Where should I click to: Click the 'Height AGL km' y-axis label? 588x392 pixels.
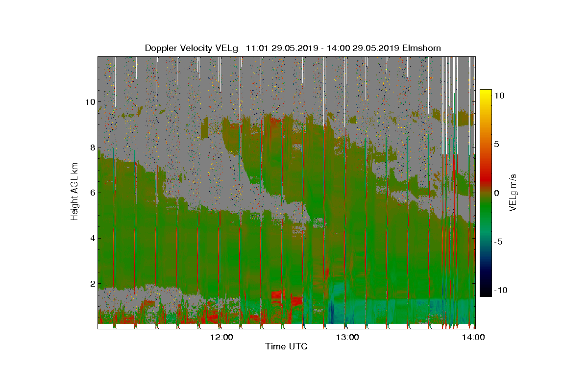(74, 191)
